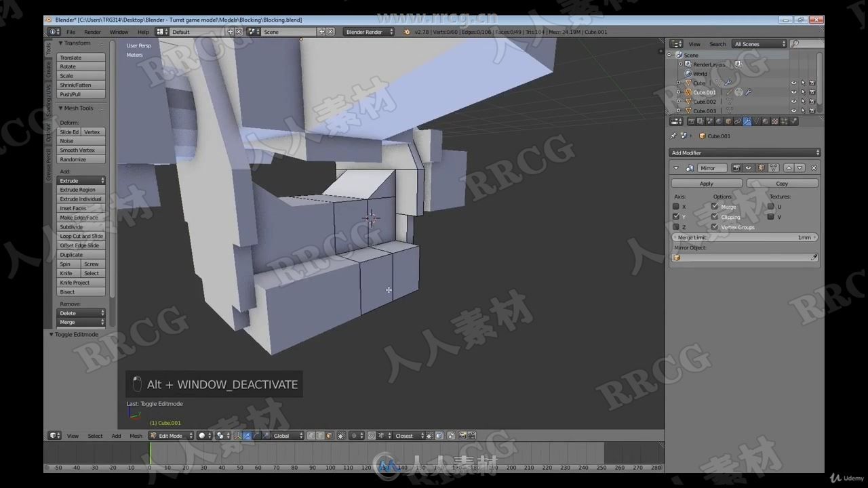This screenshot has height=488, width=868.
Task: Toggle Mirror modifier edit mode display icon
Action: click(762, 168)
